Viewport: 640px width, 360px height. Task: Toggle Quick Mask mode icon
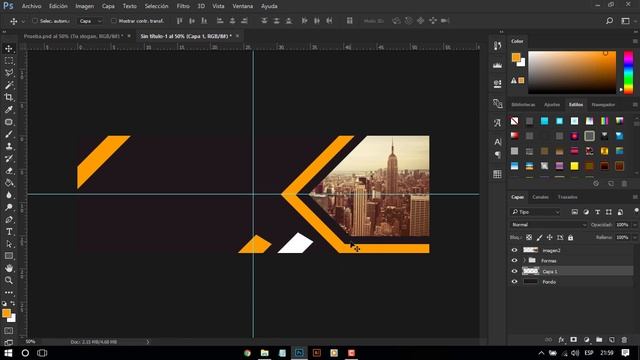pos(9,331)
